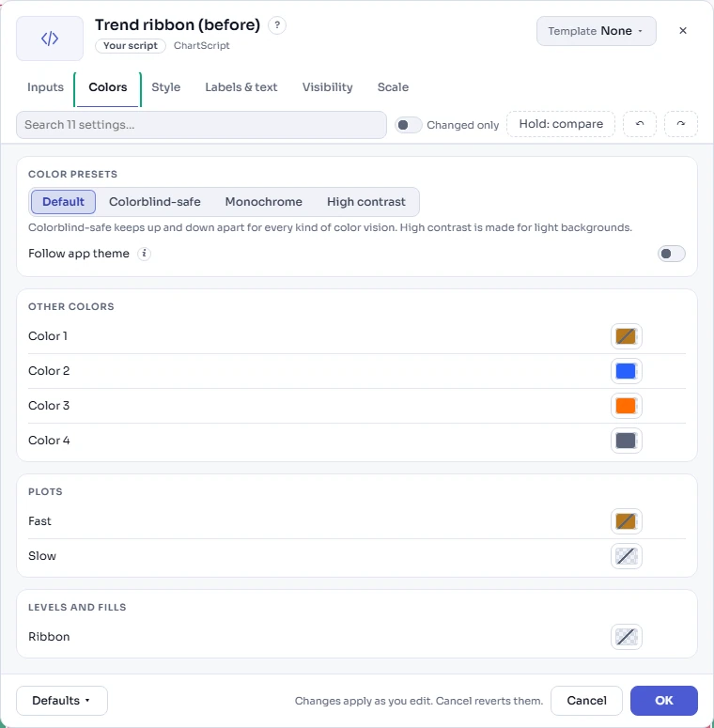Screen dimensions: 714x728
Task: Focus the Search 11 settings field
Action: coord(201,125)
